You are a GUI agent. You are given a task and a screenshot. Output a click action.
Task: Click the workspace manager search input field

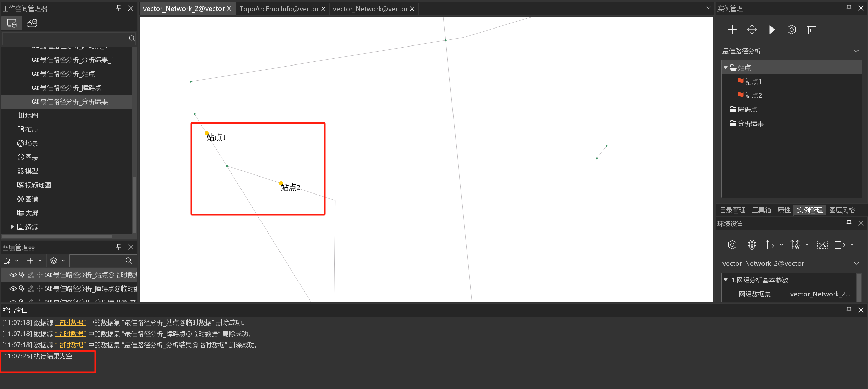tap(64, 39)
